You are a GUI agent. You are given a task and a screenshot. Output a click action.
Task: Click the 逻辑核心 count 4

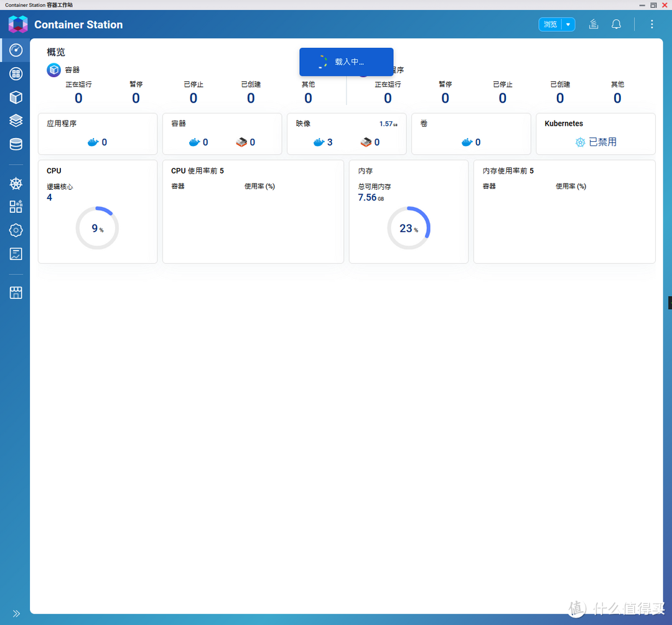click(x=49, y=198)
